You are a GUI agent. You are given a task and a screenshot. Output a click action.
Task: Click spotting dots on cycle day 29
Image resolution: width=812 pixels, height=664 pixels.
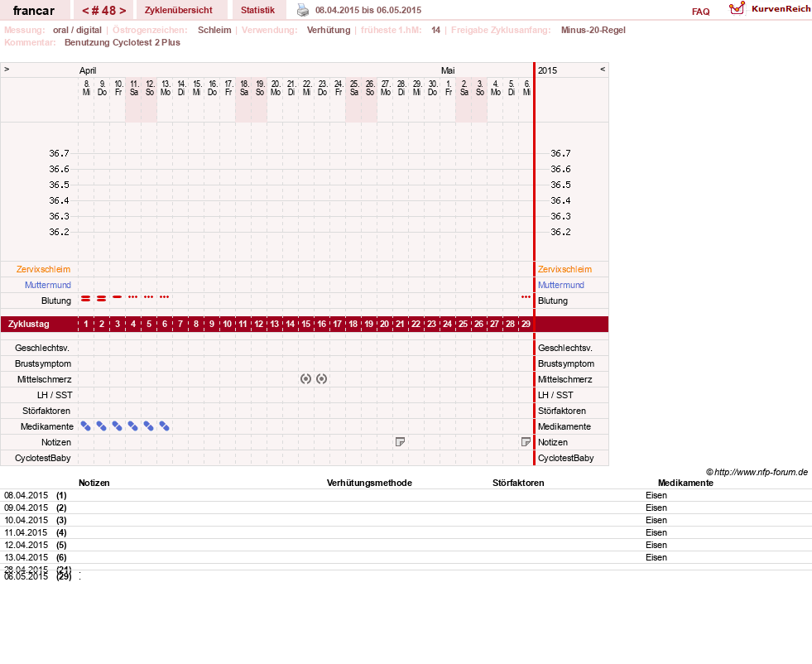526,296
